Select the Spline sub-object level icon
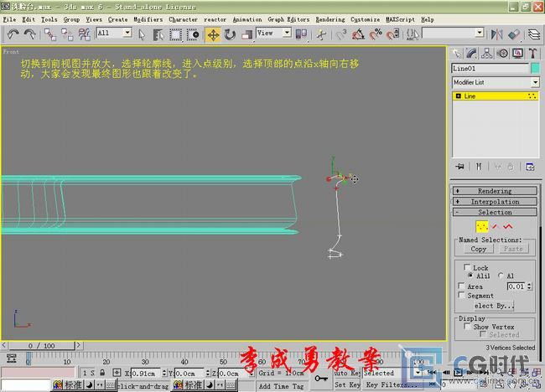Image resolution: width=545 pixels, height=392 pixels. pyautogui.click(x=508, y=227)
